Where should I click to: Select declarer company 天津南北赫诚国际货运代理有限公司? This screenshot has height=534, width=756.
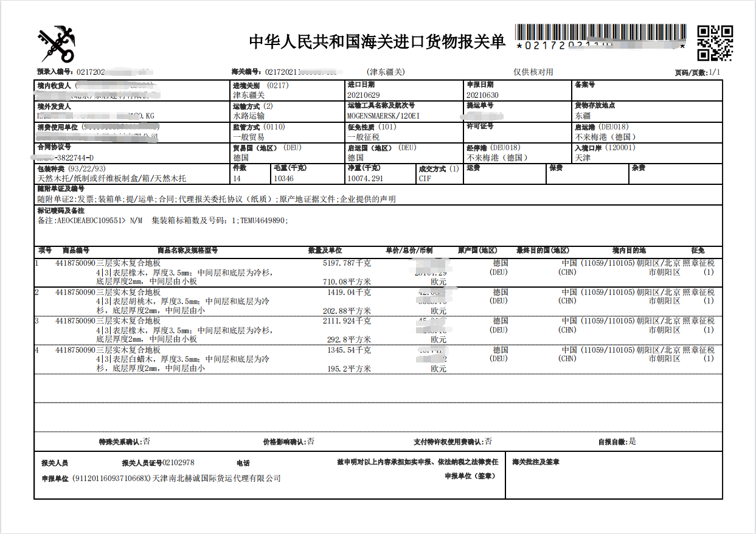(x=217, y=479)
